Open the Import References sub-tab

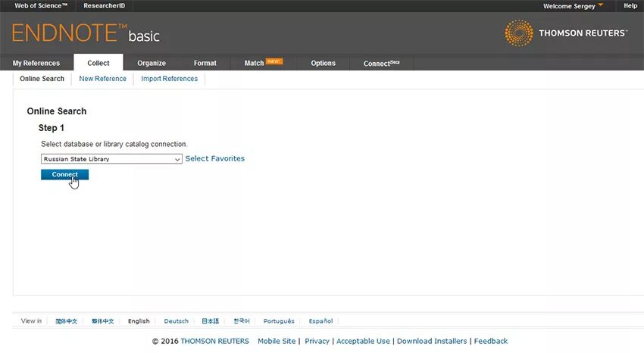(169, 78)
